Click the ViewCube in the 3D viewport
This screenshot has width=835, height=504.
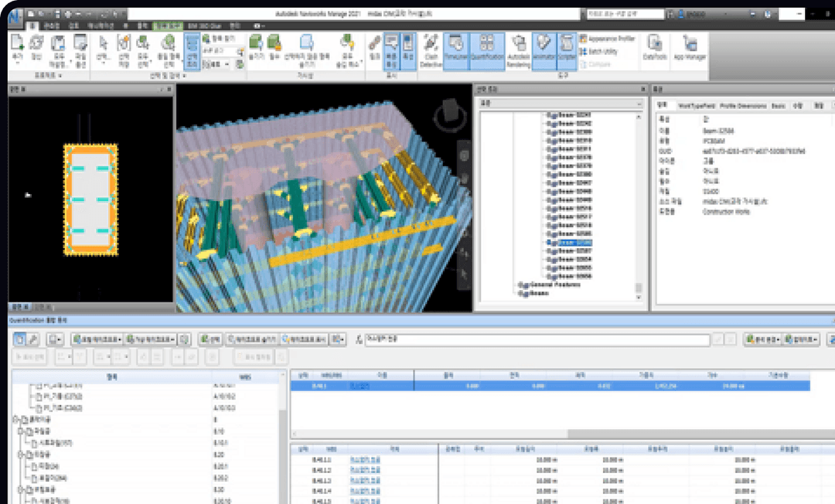[449, 114]
